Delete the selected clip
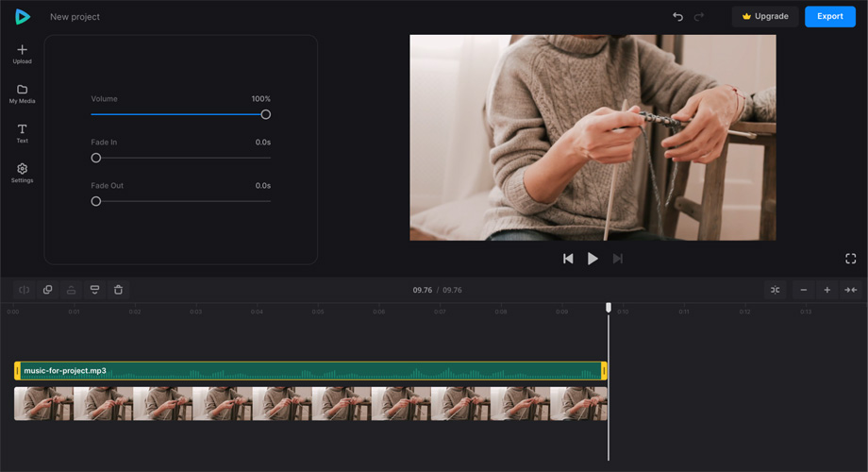 click(x=118, y=290)
